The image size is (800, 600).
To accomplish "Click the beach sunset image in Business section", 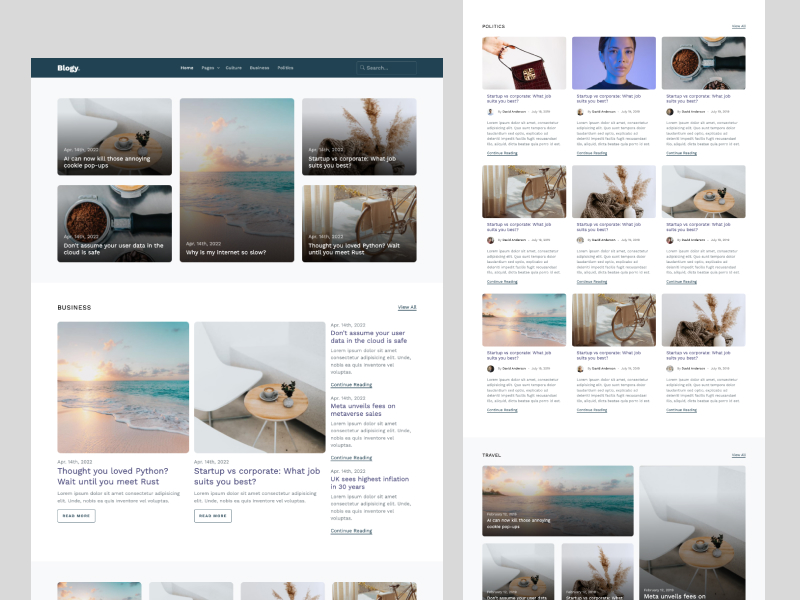I will [x=123, y=387].
